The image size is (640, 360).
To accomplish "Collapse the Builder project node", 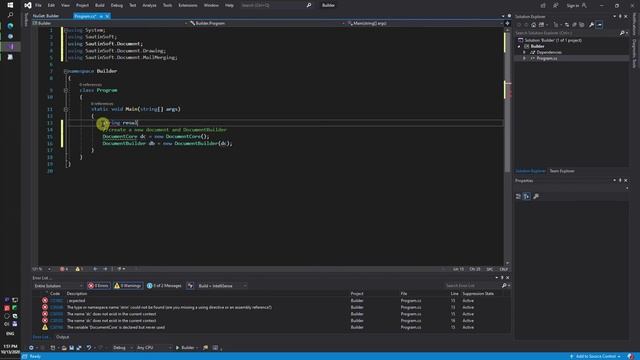I will coord(519,46).
